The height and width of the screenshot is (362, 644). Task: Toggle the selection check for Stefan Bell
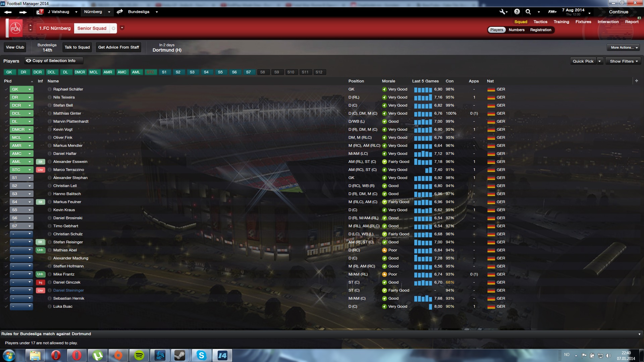[6, 105]
